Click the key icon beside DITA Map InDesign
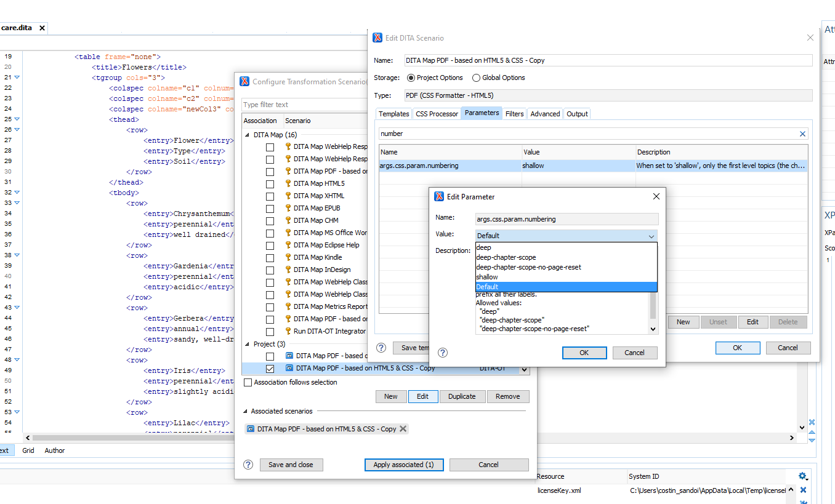The height and width of the screenshot is (504, 835). pos(288,270)
